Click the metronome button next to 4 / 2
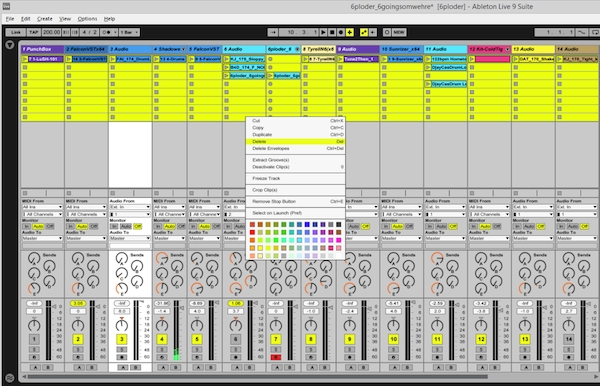Image resolution: width=600 pixels, height=386 pixels. point(108,33)
